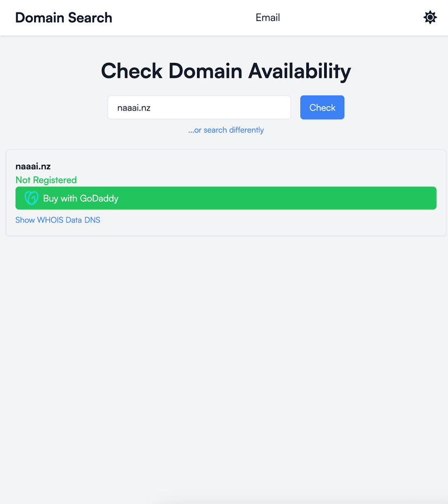The image size is (448, 504).
Task: Click the "Buy with GoDaddy" button label
Action: [x=81, y=198]
